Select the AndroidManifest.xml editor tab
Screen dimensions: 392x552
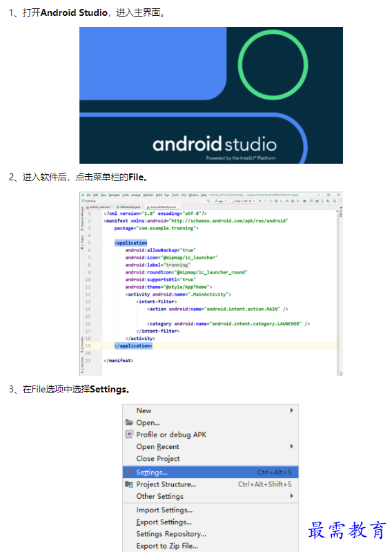click(x=161, y=207)
